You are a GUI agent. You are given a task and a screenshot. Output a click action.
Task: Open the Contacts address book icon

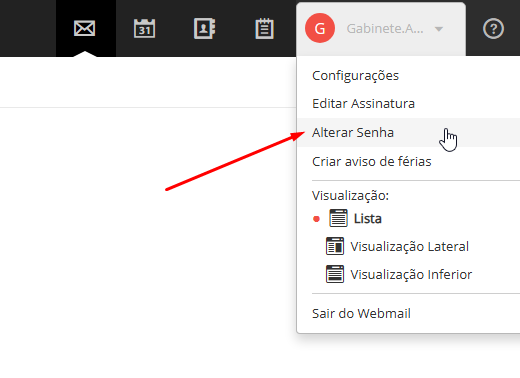pos(204,28)
